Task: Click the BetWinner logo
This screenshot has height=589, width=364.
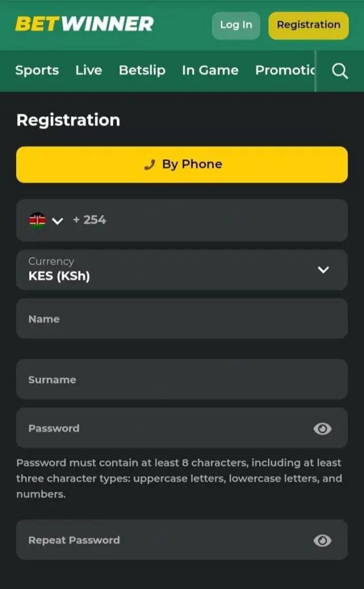Action: (x=84, y=24)
